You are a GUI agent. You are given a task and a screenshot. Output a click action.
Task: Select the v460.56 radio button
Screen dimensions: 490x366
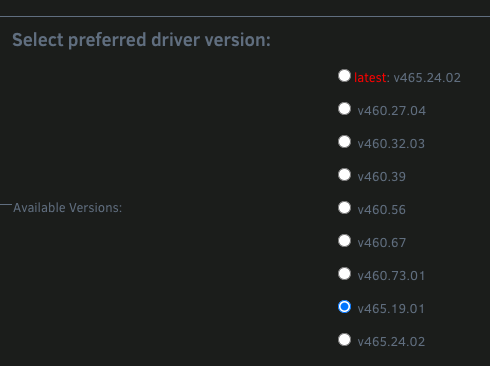tap(344, 208)
